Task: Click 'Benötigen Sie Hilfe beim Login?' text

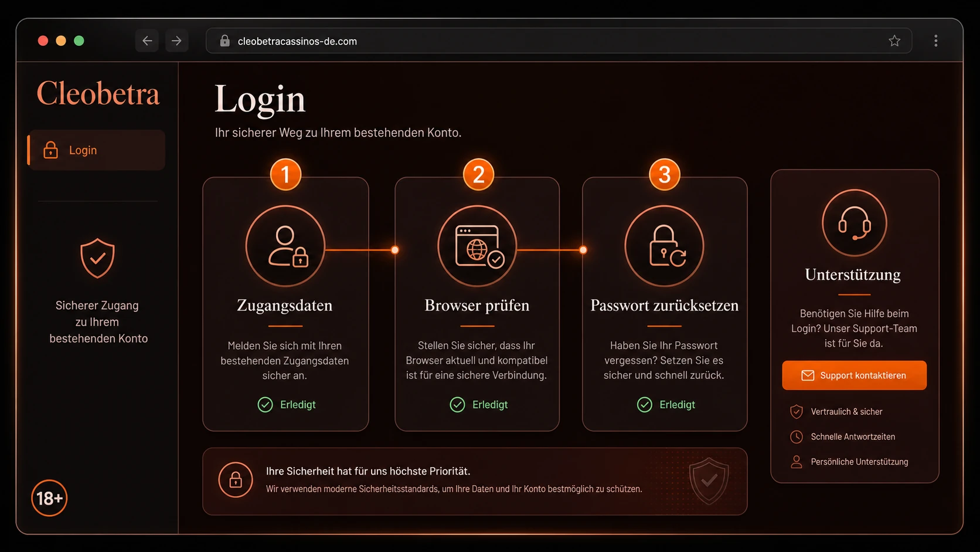Action: point(853,321)
